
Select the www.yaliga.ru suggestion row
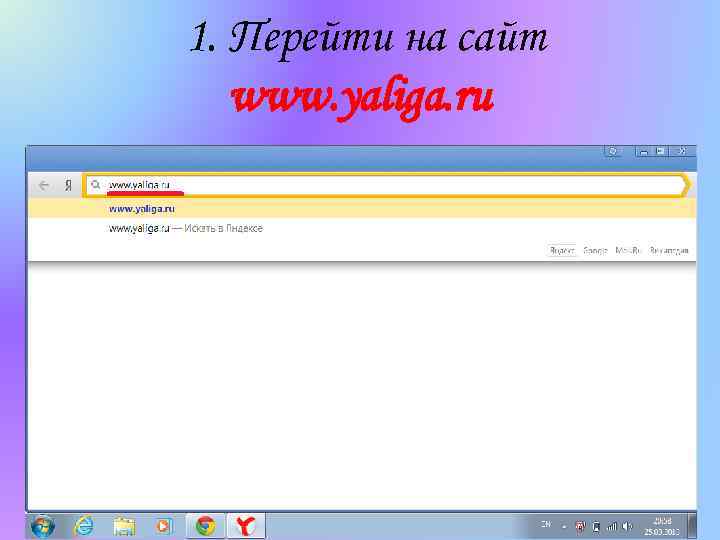(362, 209)
